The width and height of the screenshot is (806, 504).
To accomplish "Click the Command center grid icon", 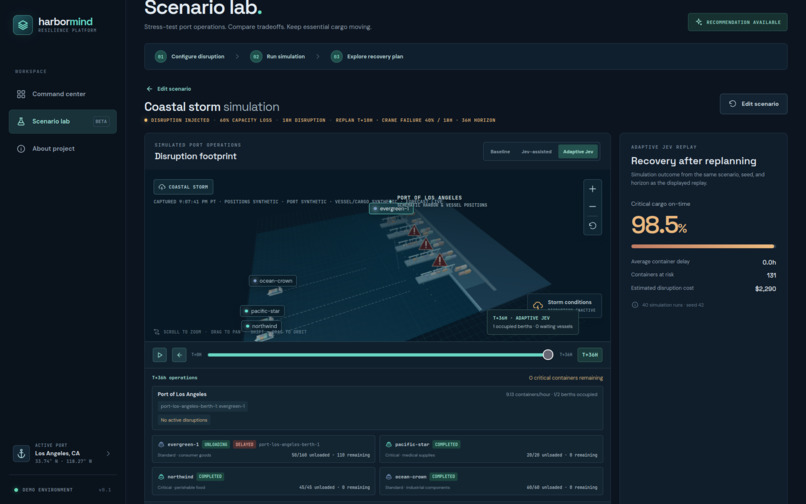I will 21,94.
